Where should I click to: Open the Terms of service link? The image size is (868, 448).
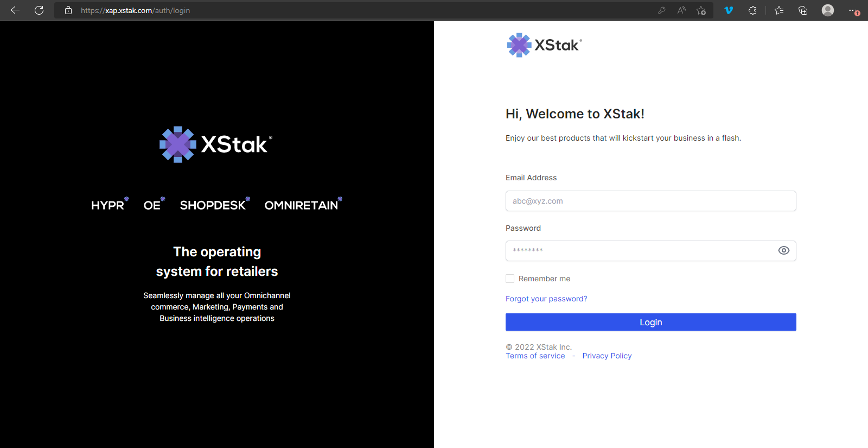point(535,356)
